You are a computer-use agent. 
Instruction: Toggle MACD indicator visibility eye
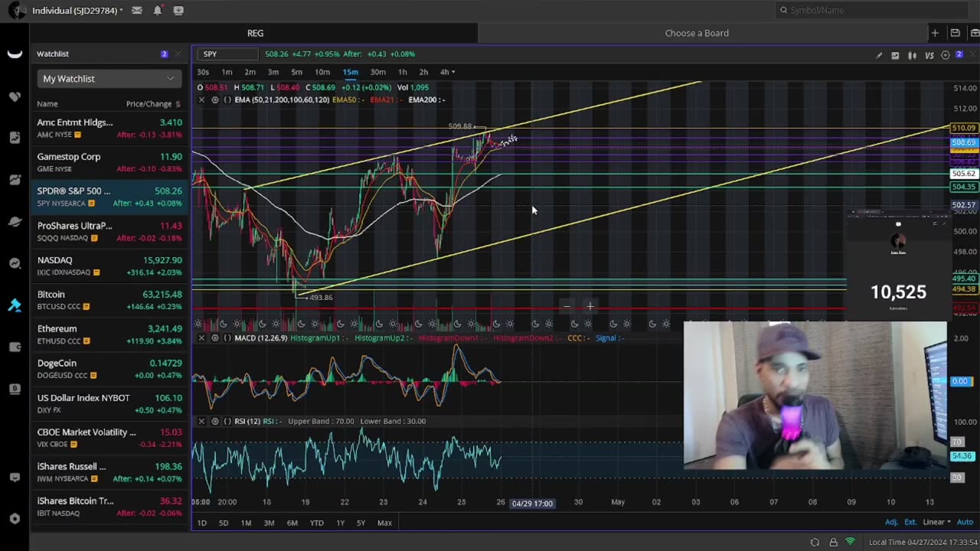coord(214,337)
